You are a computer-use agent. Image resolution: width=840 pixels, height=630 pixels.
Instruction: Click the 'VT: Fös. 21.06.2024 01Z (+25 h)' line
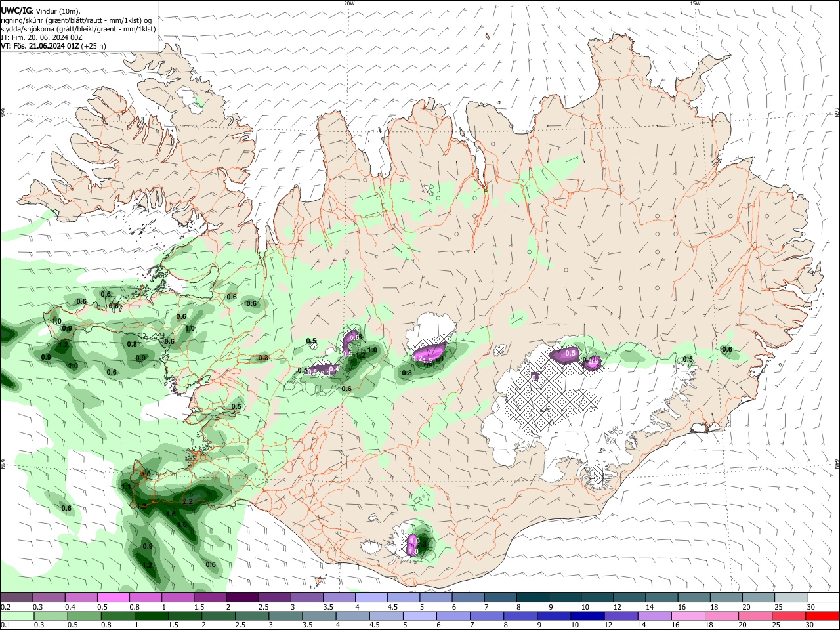(53, 47)
